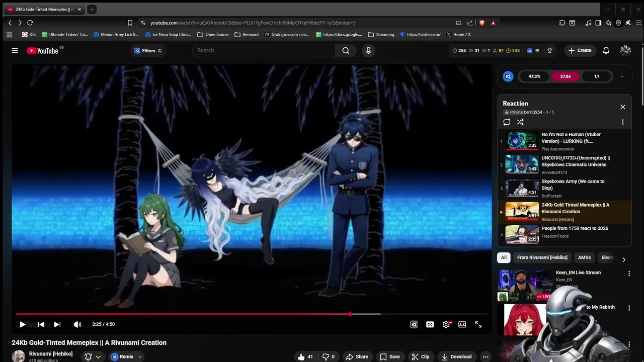Image resolution: width=644 pixels, height=362 pixels.
Task: Open more actions ellipsis below video
Action: pos(486,356)
